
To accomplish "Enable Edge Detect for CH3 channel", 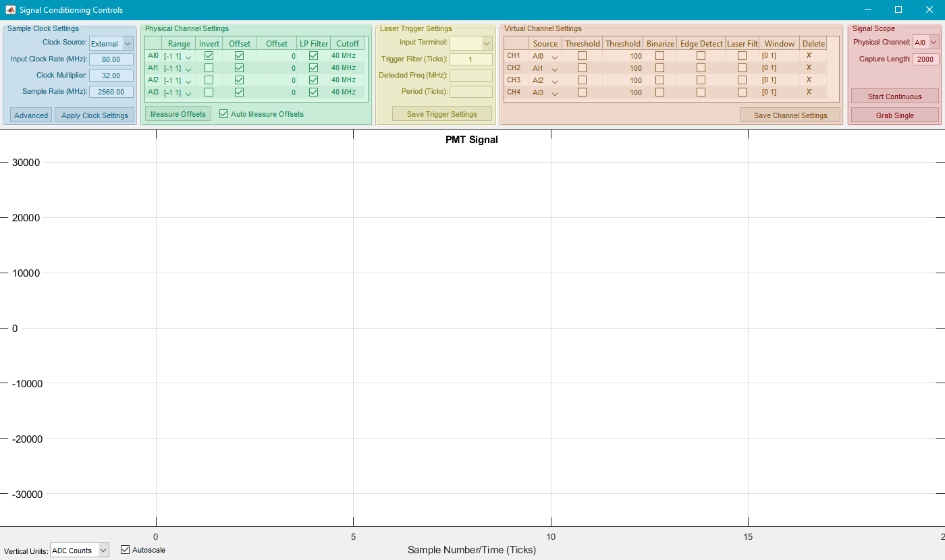I will tap(701, 80).
